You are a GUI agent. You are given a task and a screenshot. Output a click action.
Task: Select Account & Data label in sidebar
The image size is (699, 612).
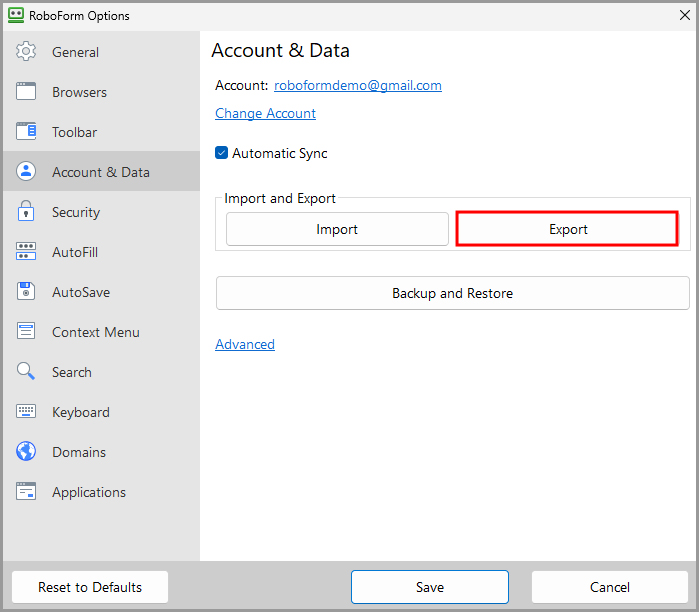pyautogui.click(x=101, y=172)
